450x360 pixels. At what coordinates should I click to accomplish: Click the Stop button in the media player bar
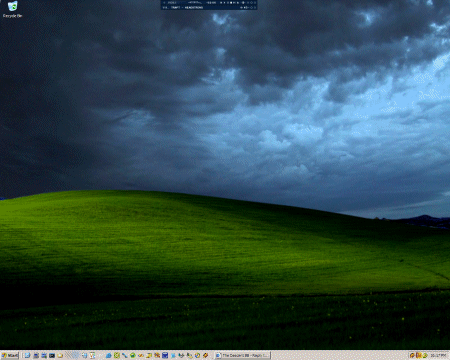point(231,3)
